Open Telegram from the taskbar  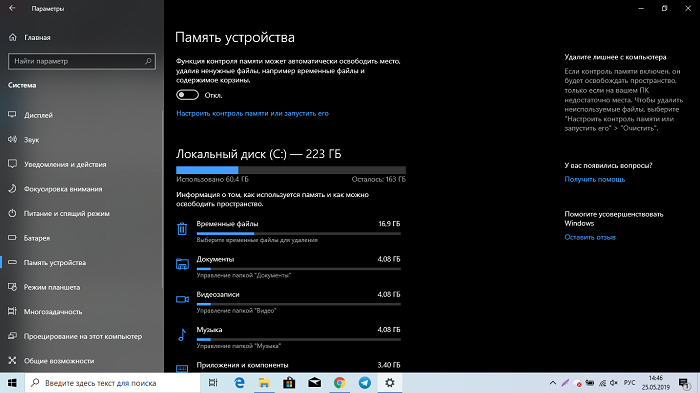(365, 383)
